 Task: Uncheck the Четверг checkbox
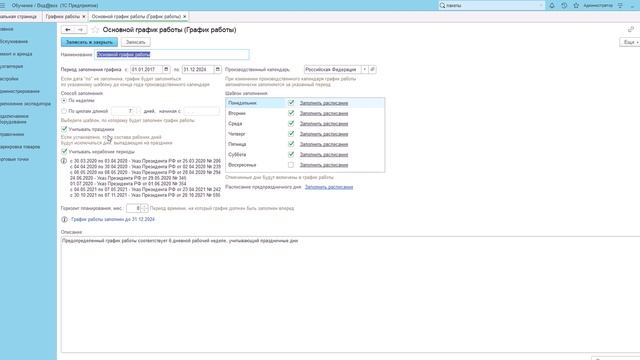291,134
